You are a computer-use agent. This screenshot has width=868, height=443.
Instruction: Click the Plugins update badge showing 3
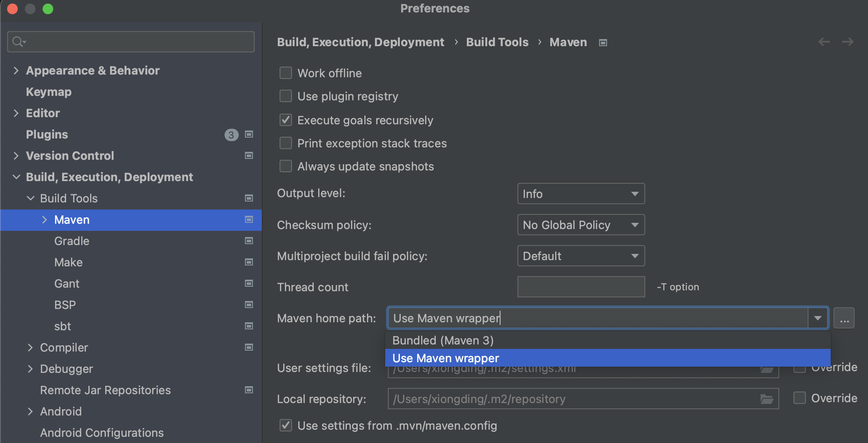[x=231, y=134]
